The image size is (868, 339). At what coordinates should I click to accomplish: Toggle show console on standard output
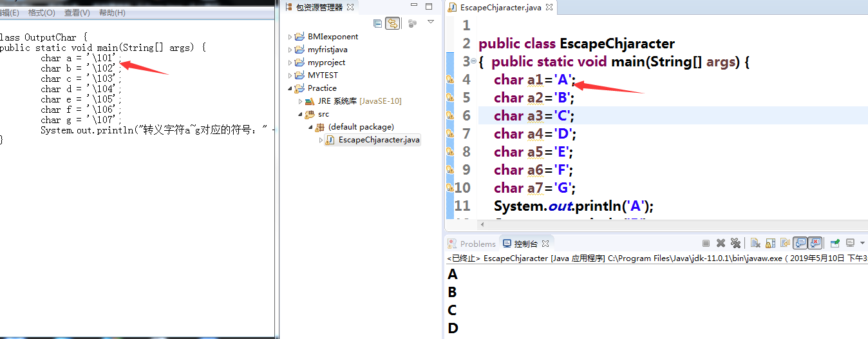800,243
